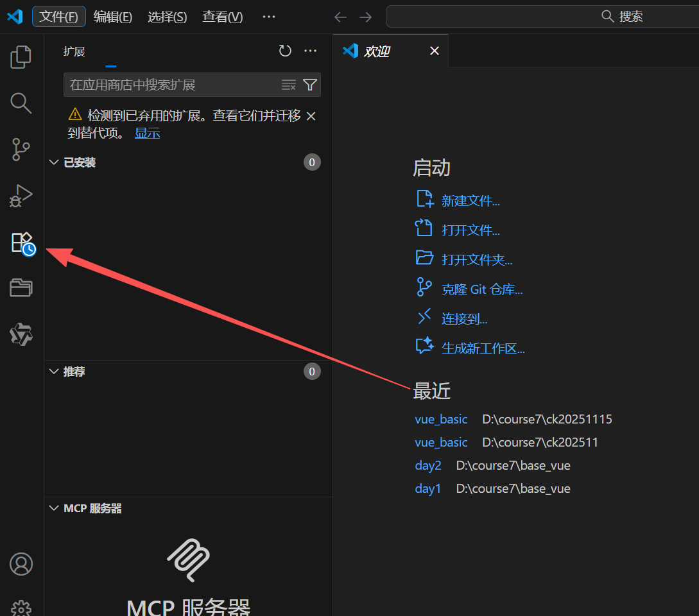Open the Explorer view in activity bar
Screen dimensions: 699x616
pyautogui.click(x=21, y=57)
